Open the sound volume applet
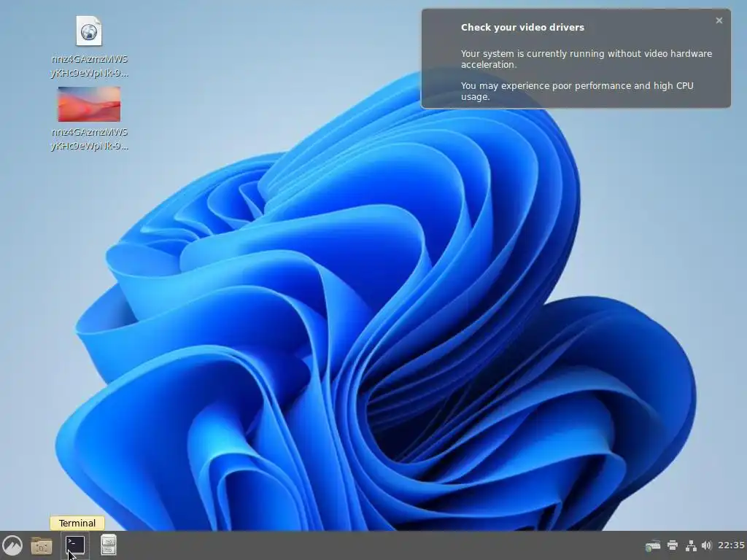This screenshot has width=747, height=560. (706, 545)
